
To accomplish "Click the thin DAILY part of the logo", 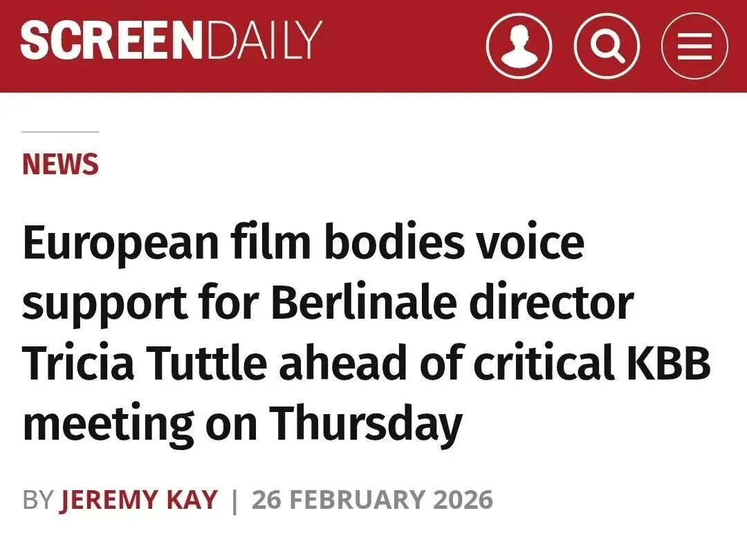I will tap(261, 40).
